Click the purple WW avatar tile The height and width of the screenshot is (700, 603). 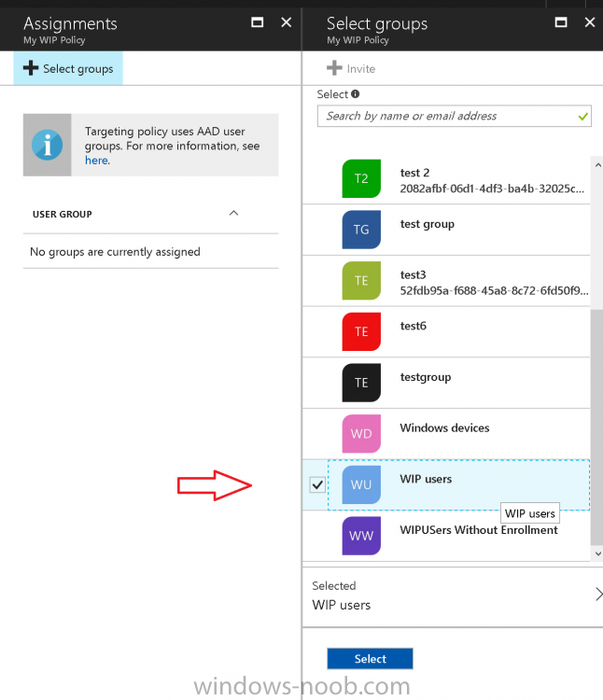click(x=361, y=536)
